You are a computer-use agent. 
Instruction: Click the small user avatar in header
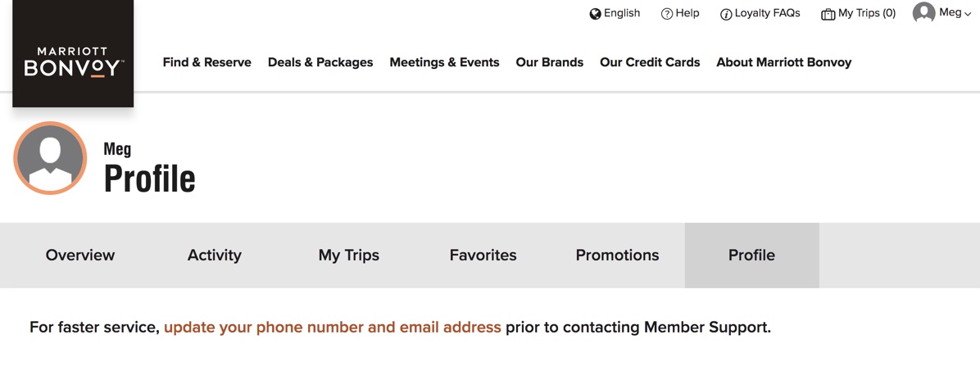tap(923, 12)
